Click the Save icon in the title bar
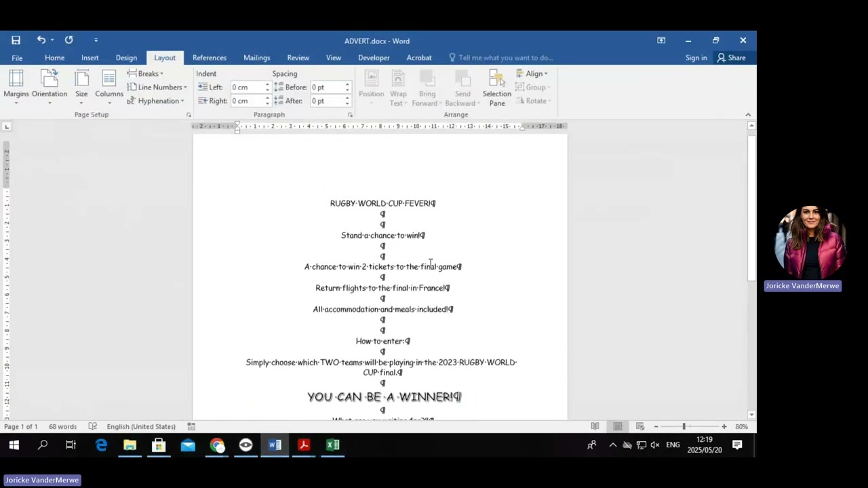The image size is (868, 488). (x=16, y=41)
